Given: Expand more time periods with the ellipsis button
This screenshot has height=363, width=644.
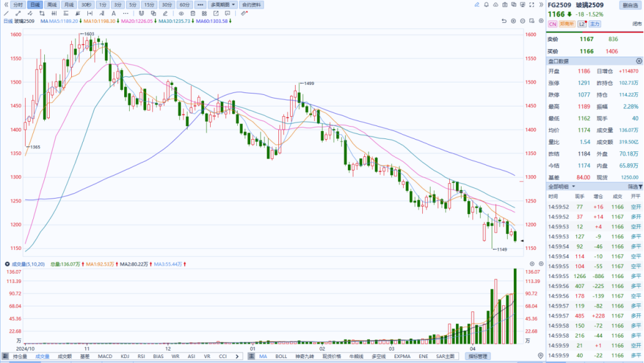Looking at the screenshot, I should point(200,4).
